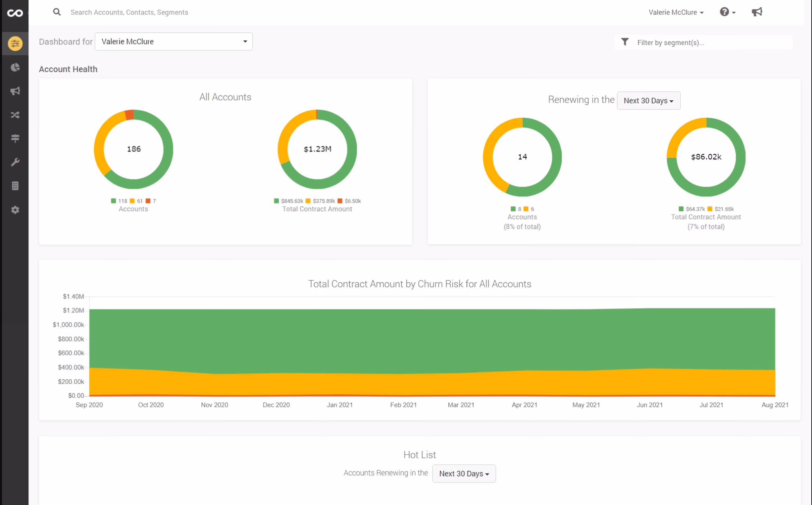Open the wrench tools sidebar icon
The height and width of the screenshot is (505, 812).
tap(15, 162)
